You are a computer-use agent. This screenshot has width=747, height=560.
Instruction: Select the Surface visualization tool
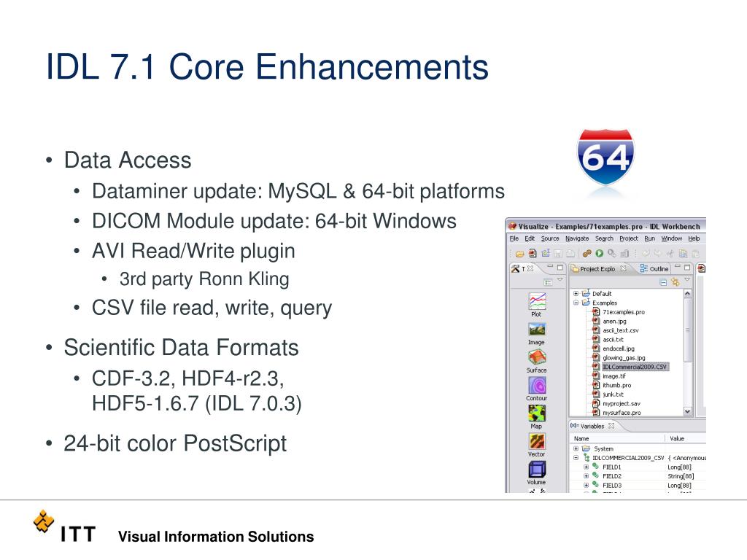pyautogui.click(x=537, y=362)
